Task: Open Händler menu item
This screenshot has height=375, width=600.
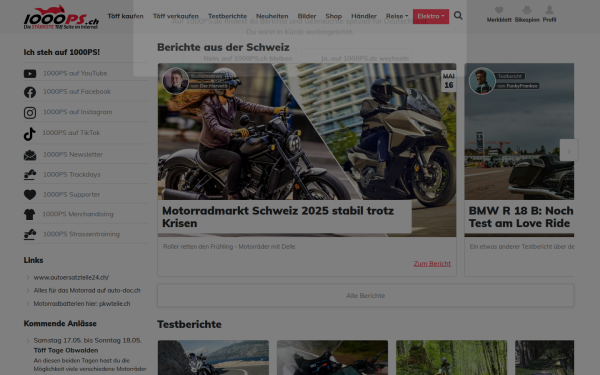Action: coord(364,16)
